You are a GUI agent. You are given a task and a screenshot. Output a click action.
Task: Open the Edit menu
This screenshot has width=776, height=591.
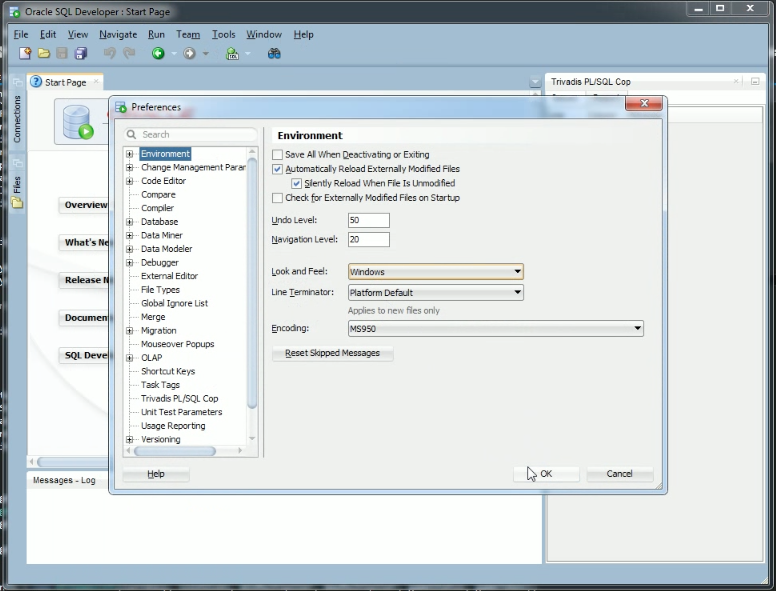tap(48, 34)
